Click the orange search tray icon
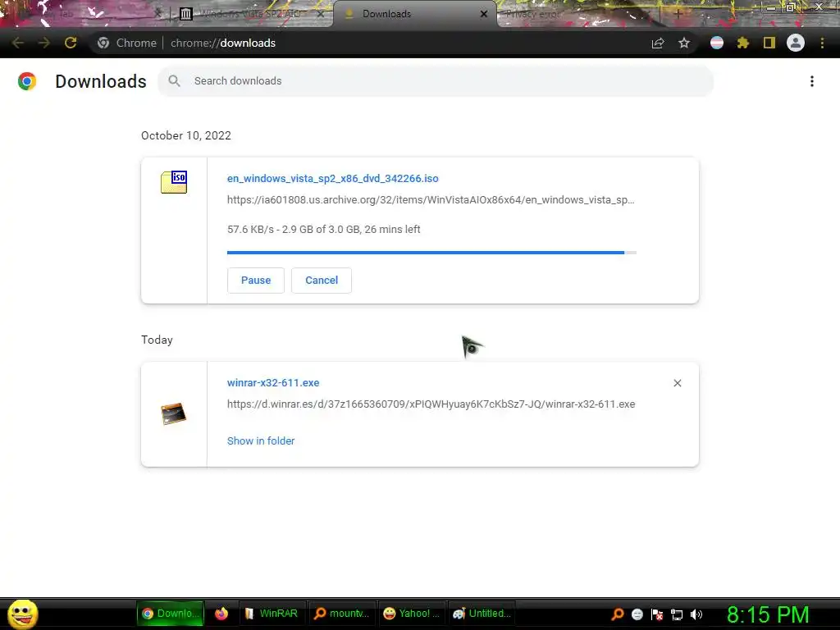This screenshot has height=630, width=840. tap(618, 614)
